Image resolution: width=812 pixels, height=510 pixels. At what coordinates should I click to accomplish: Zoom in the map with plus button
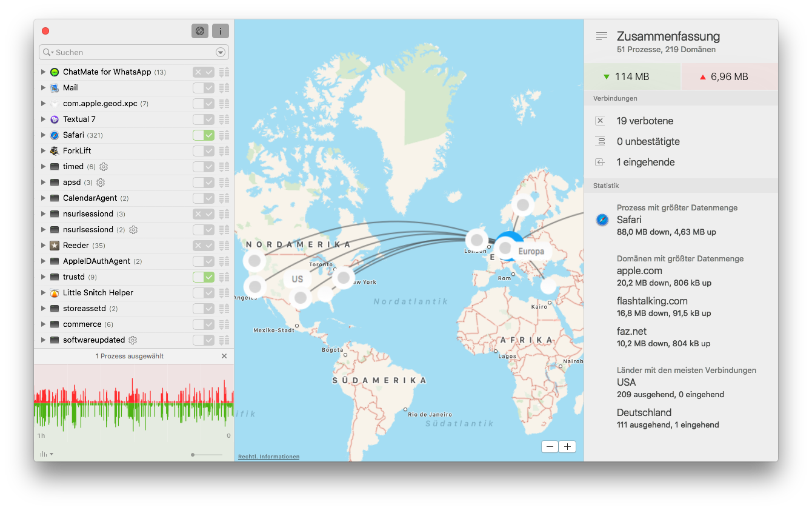coord(567,447)
